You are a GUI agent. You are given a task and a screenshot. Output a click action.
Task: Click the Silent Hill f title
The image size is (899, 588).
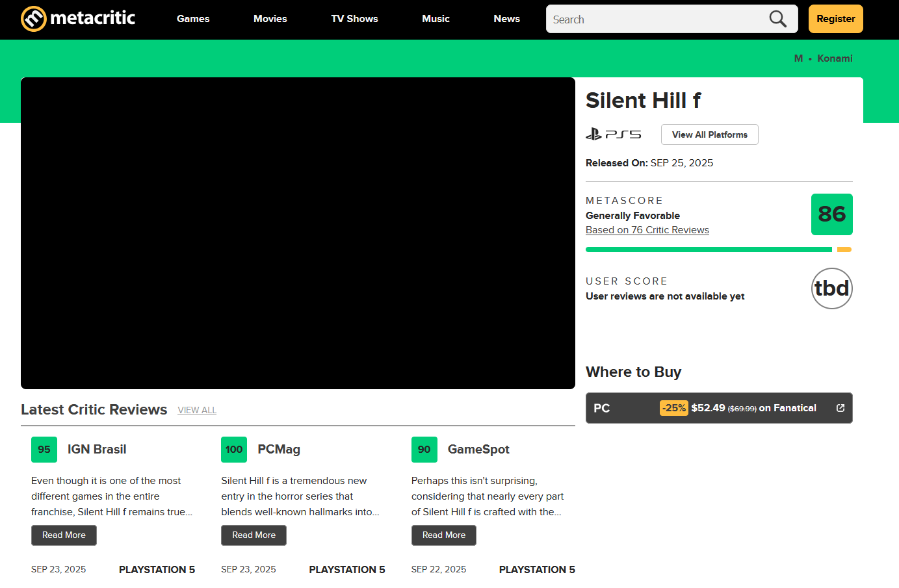[643, 101]
